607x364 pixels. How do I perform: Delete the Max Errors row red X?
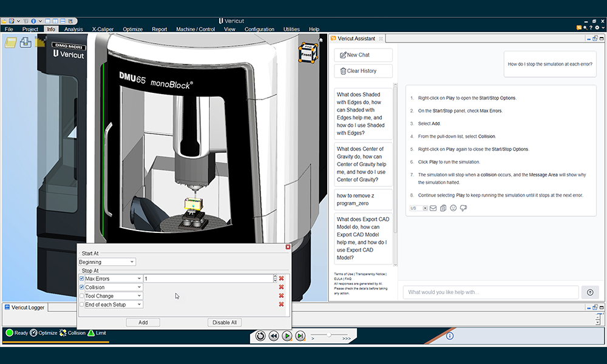click(x=282, y=278)
